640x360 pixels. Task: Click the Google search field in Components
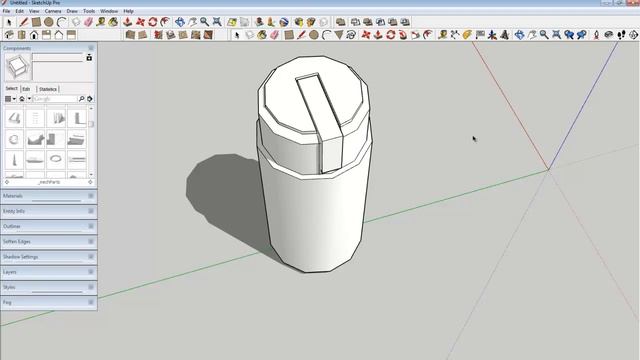click(x=55, y=99)
